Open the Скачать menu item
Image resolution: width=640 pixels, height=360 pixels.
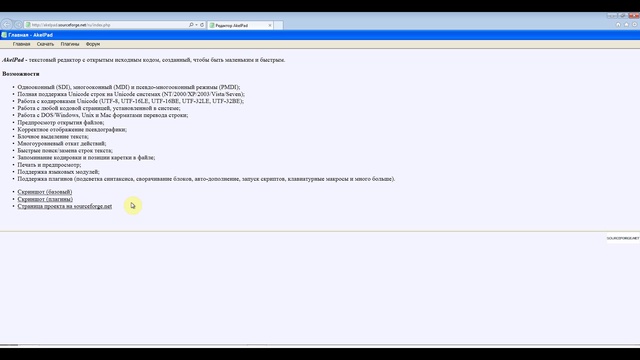[x=45, y=44]
